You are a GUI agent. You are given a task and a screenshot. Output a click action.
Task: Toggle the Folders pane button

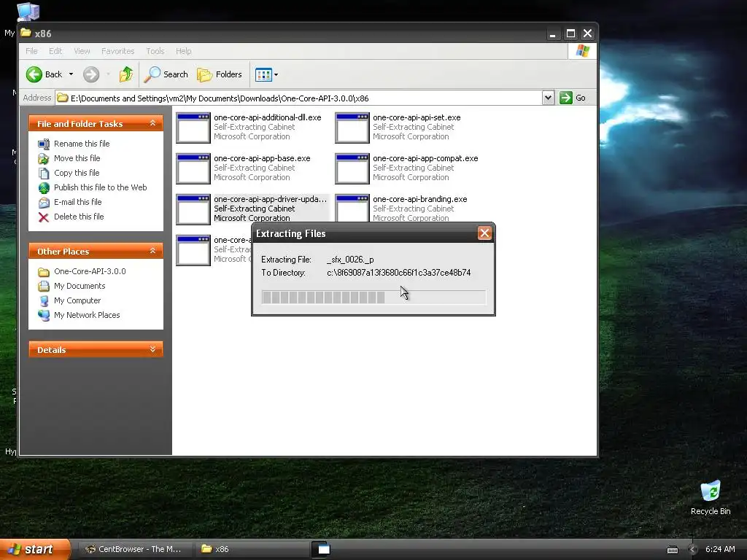(220, 74)
